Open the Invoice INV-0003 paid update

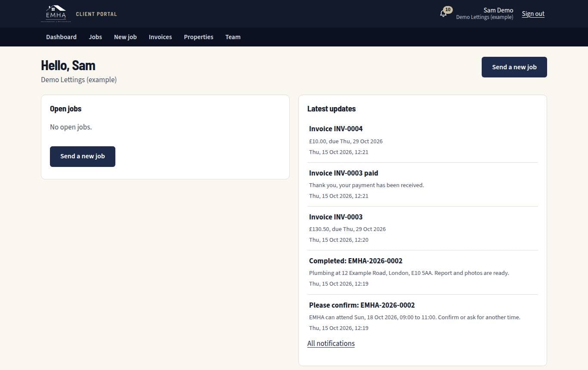pyautogui.click(x=423, y=184)
